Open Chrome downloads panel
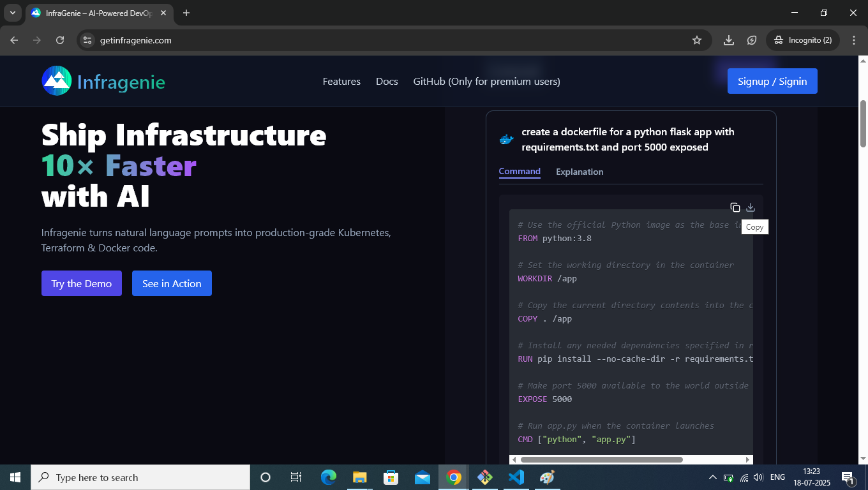 729,40
